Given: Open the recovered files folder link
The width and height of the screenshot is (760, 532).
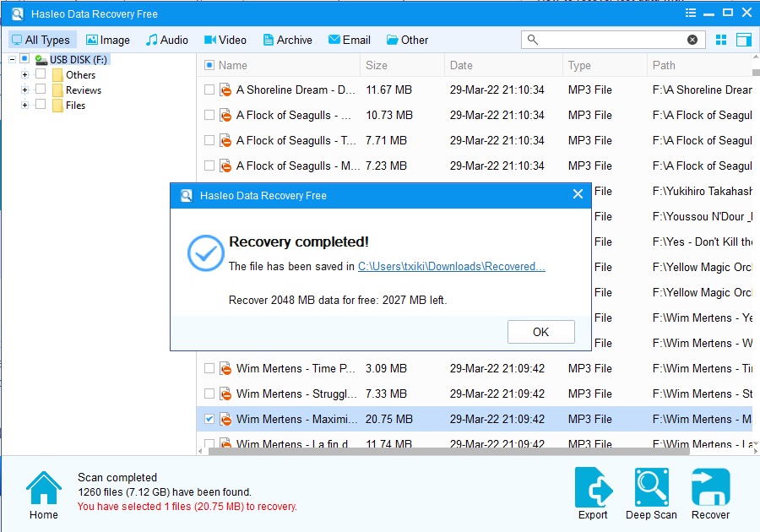Looking at the screenshot, I should click(451, 267).
